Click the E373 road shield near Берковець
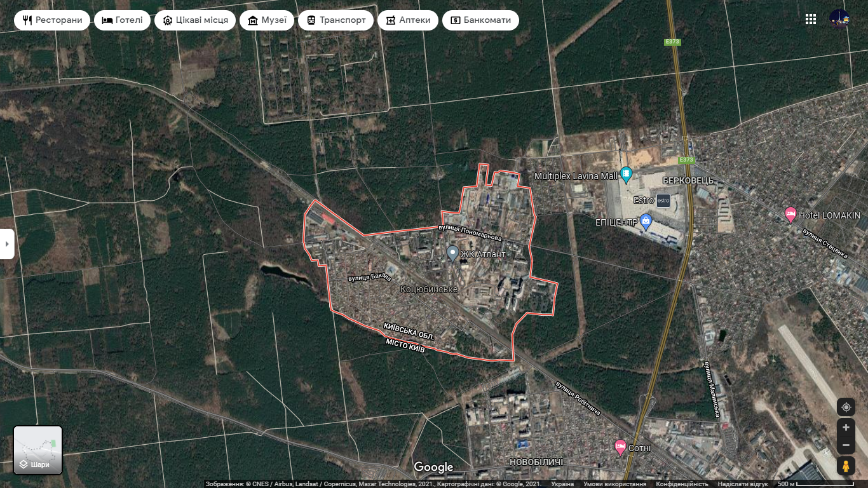Image resolution: width=868 pixels, height=488 pixels. [686, 159]
